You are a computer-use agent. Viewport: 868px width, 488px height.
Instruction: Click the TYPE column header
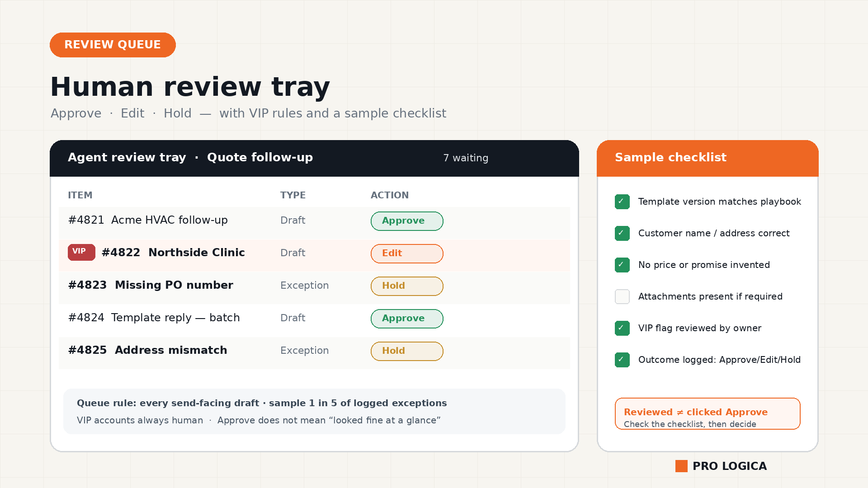pyautogui.click(x=293, y=195)
